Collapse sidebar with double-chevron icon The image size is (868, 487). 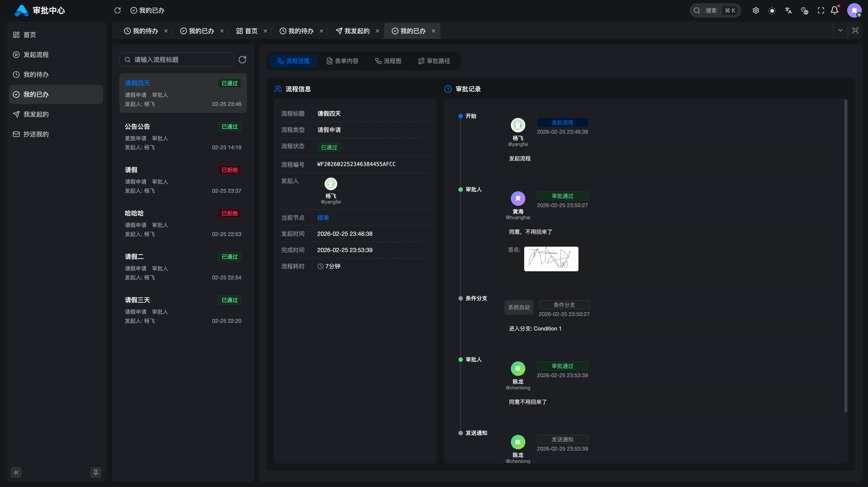click(x=16, y=472)
